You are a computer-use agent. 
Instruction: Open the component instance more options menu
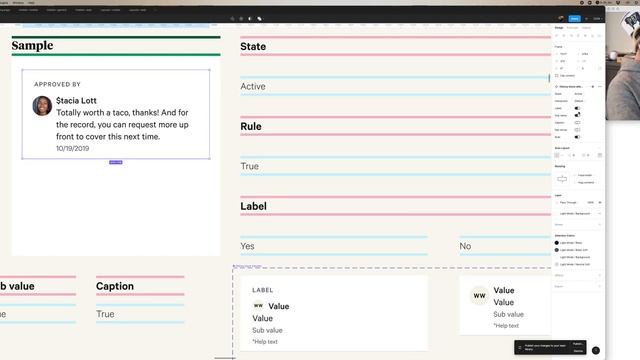pos(600,87)
